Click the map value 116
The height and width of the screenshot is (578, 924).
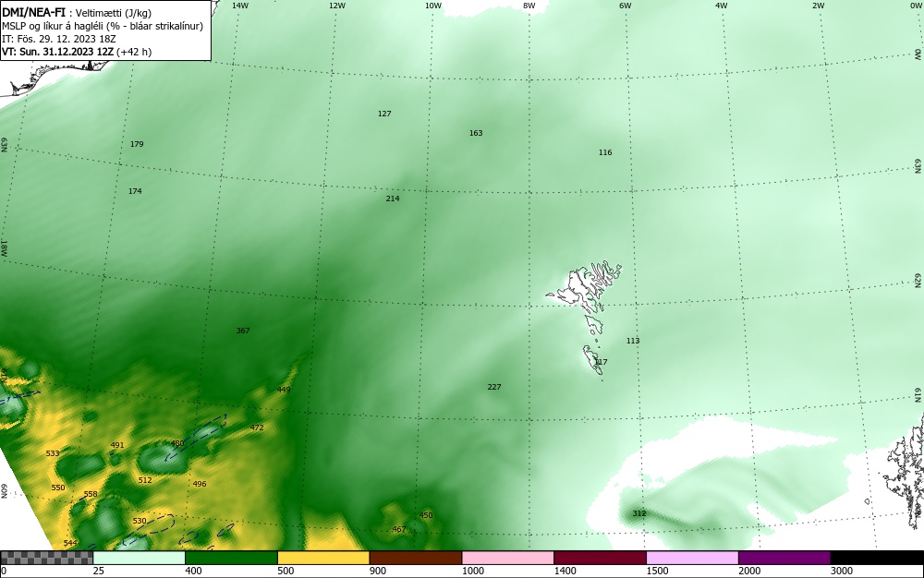(605, 152)
